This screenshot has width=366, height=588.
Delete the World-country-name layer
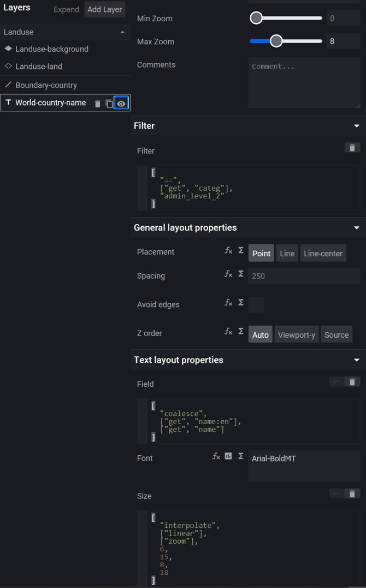98,103
